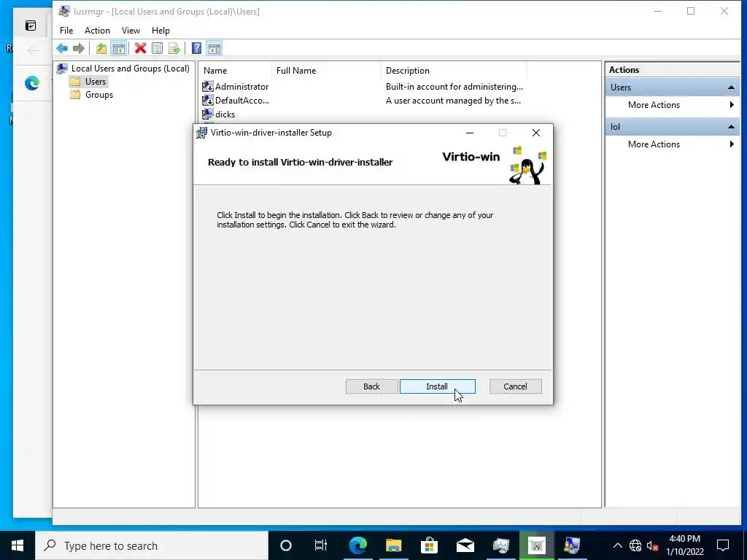Collapse the Users section in Actions pane
The height and width of the screenshot is (560, 747).
(x=731, y=87)
